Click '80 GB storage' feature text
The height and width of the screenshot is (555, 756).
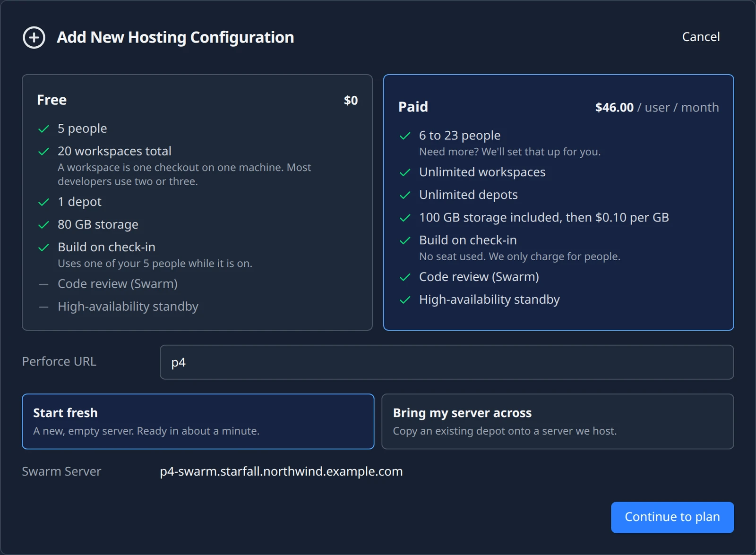98,225
